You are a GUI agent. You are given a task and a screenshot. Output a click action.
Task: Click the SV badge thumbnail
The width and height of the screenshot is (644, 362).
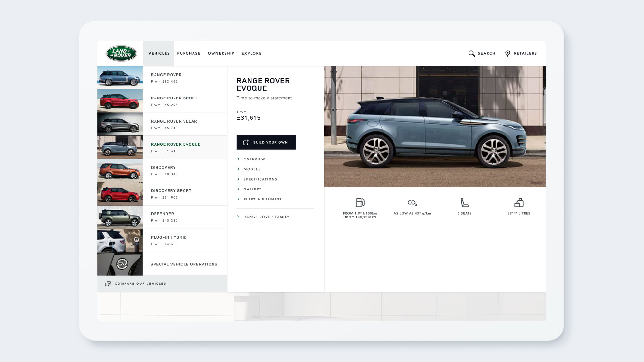(120, 264)
